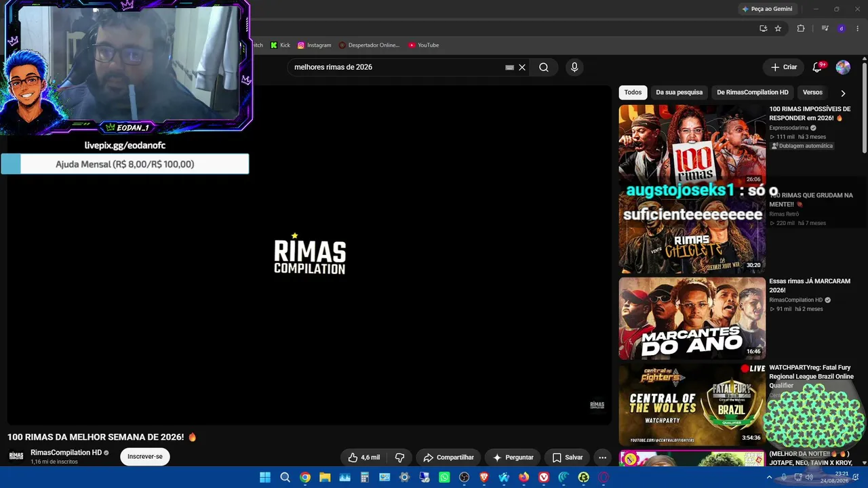Click the YouTube page vertical scrollbar

coord(865,108)
